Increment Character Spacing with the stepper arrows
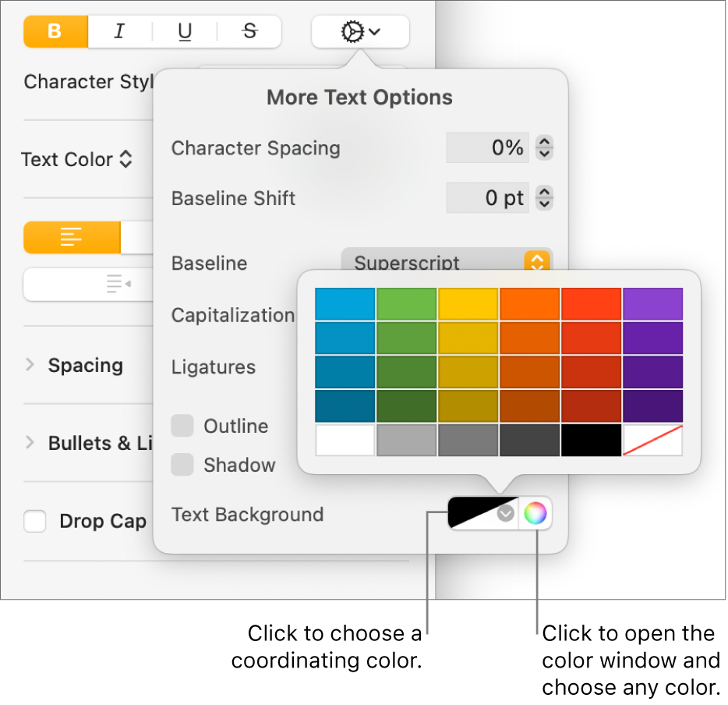 [x=544, y=142]
